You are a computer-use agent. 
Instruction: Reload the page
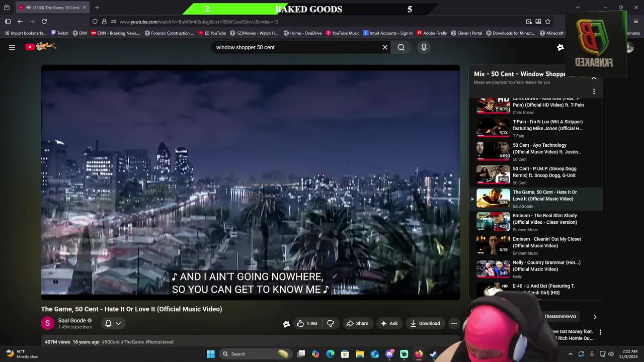[x=44, y=22]
